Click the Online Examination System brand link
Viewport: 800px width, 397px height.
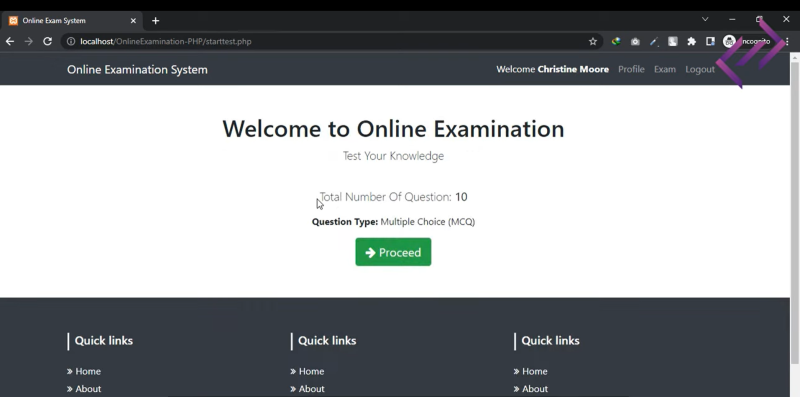point(137,69)
